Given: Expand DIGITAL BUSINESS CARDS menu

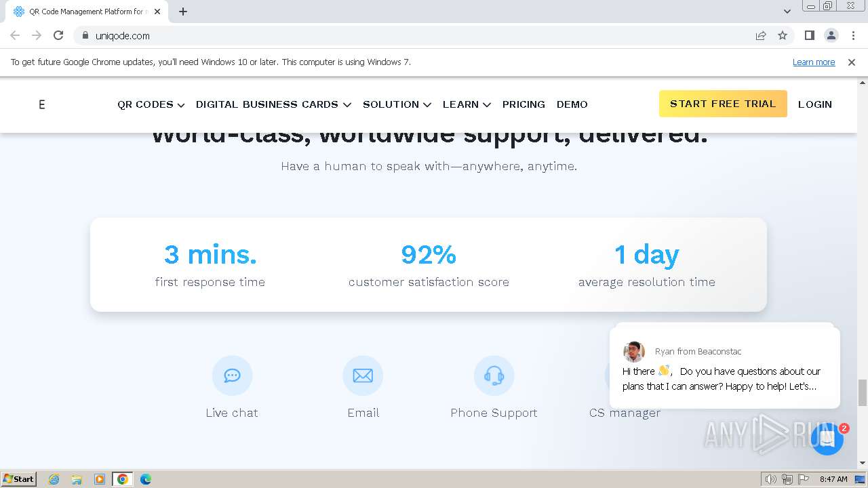Looking at the screenshot, I should coord(273,104).
